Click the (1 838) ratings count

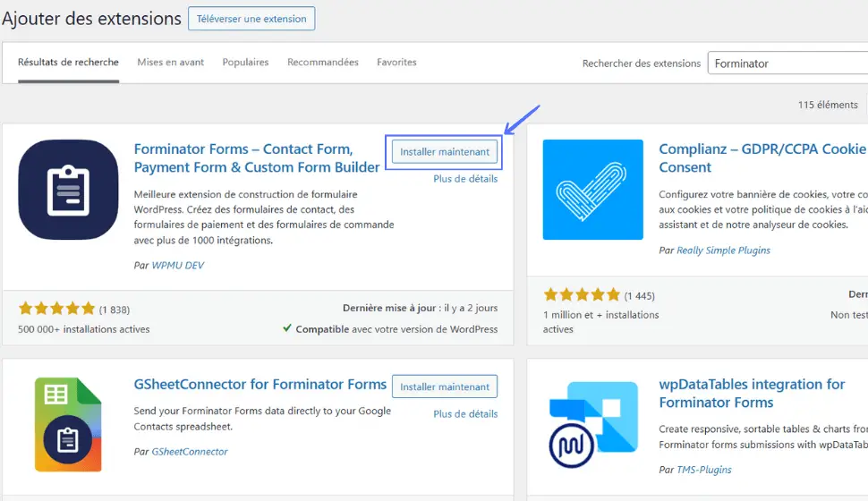coord(114,310)
